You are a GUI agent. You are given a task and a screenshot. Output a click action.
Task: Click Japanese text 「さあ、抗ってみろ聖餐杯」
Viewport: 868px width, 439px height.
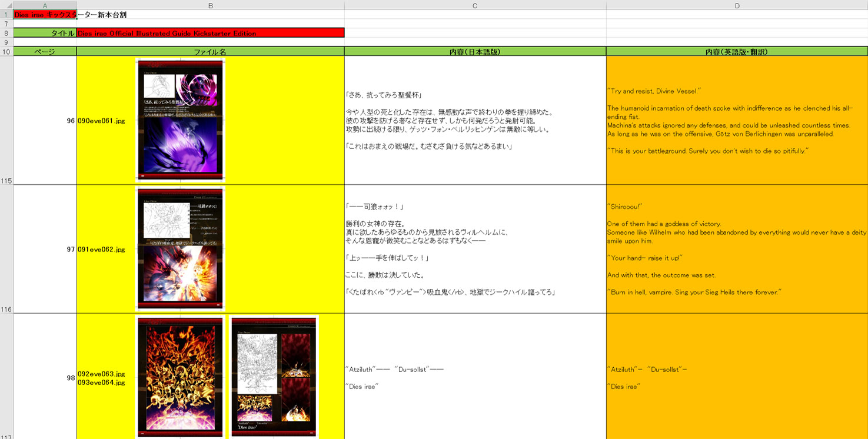pyautogui.click(x=384, y=95)
